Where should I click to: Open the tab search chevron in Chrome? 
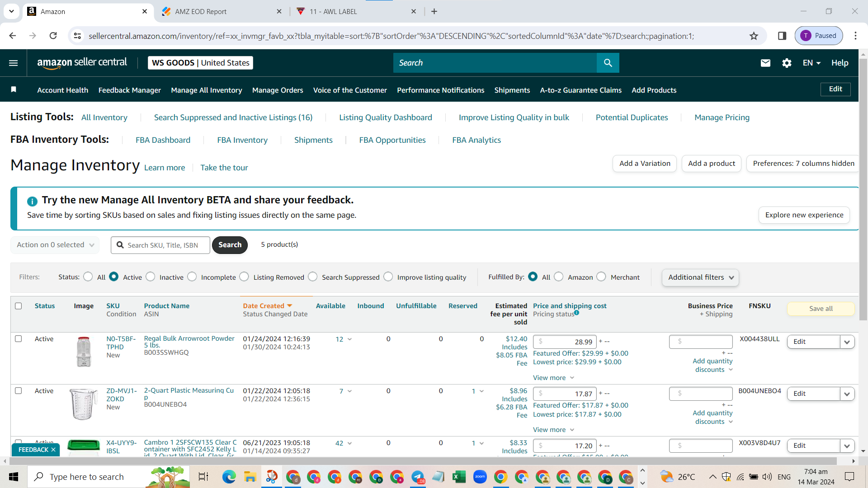click(x=11, y=11)
